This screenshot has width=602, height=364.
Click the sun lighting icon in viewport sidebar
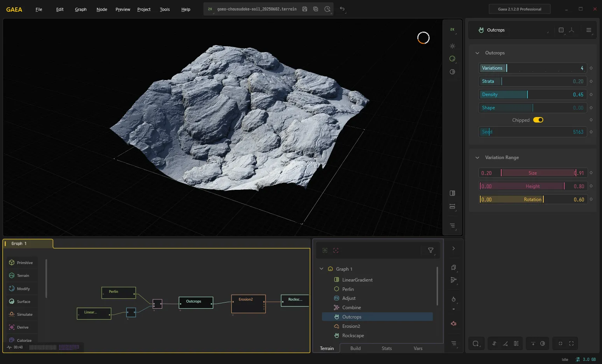point(452,46)
